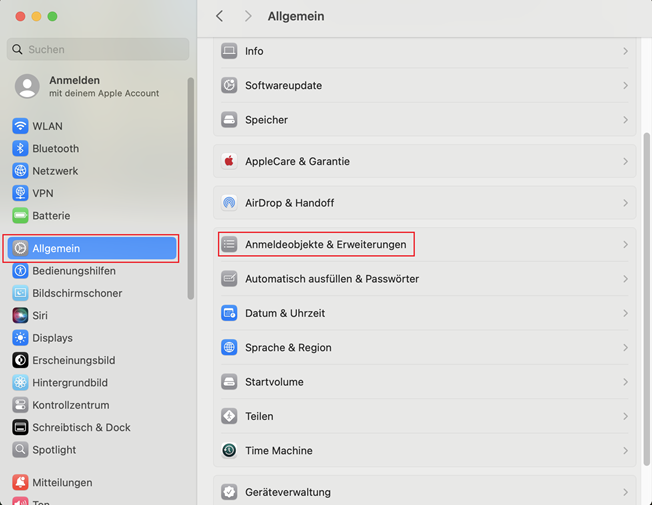Select Allgemein in the sidebar

pos(92,248)
